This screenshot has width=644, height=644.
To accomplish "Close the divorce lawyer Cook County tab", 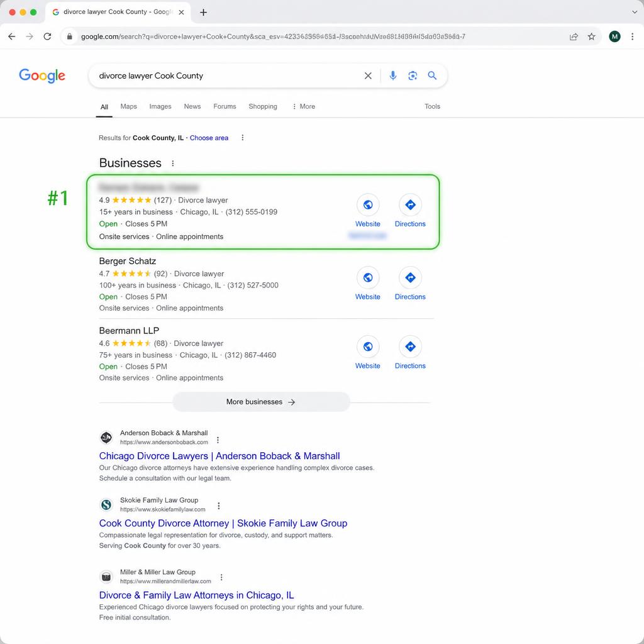I will [x=181, y=13].
